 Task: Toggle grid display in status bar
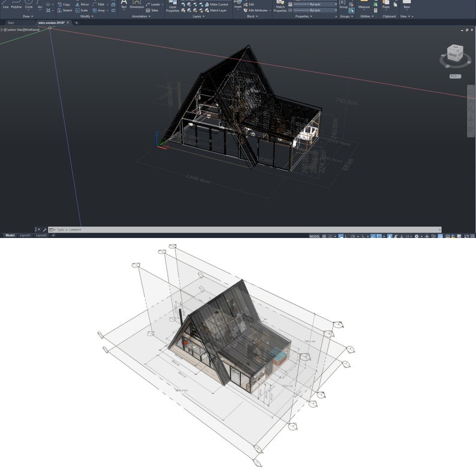[324, 236]
